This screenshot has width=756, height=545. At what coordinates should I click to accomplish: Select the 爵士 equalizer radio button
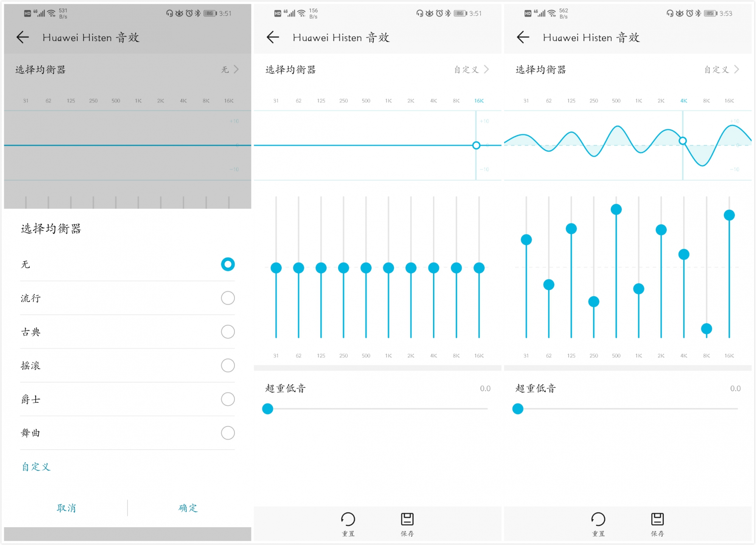click(x=228, y=399)
